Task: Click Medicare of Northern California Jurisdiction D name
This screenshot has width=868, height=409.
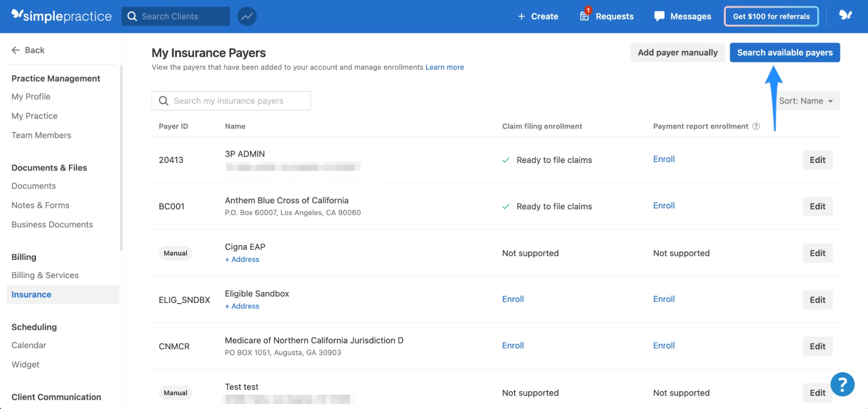Action: click(x=314, y=340)
